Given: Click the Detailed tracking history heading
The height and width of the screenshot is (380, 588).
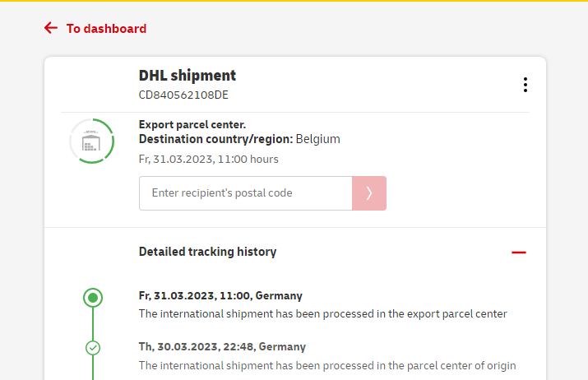Looking at the screenshot, I should point(207,252).
